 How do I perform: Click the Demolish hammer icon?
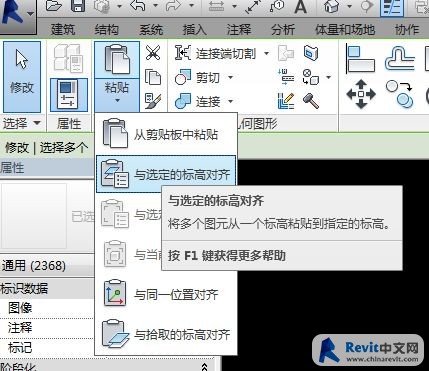[x=311, y=101]
